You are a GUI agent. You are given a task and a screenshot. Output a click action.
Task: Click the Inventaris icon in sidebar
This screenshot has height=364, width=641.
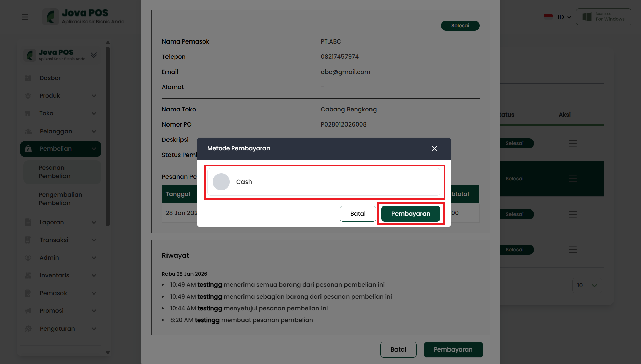point(28,275)
